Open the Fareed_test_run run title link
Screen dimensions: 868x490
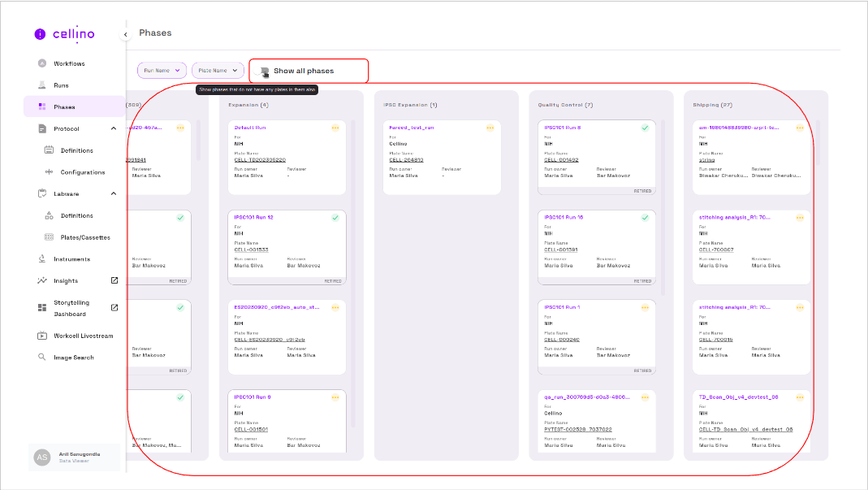tap(412, 128)
